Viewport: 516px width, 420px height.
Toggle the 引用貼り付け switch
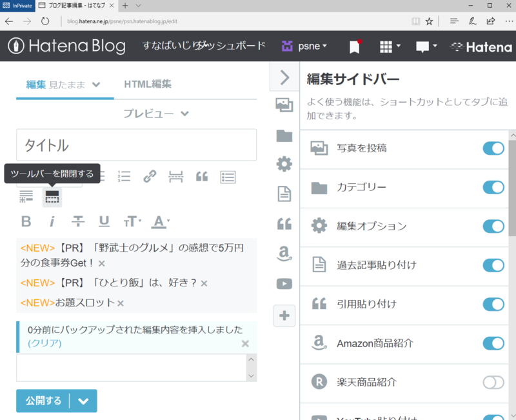pos(493,304)
